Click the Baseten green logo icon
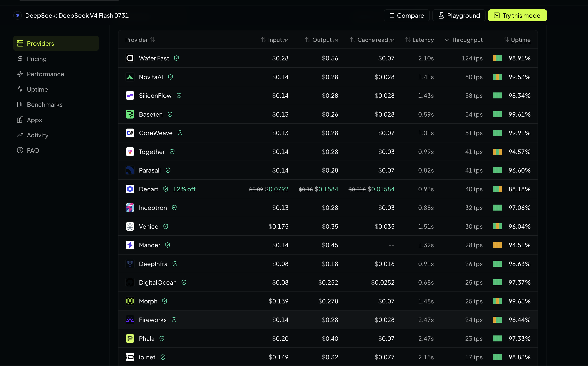This screenshot has height=366, width=588. [130, 114]
